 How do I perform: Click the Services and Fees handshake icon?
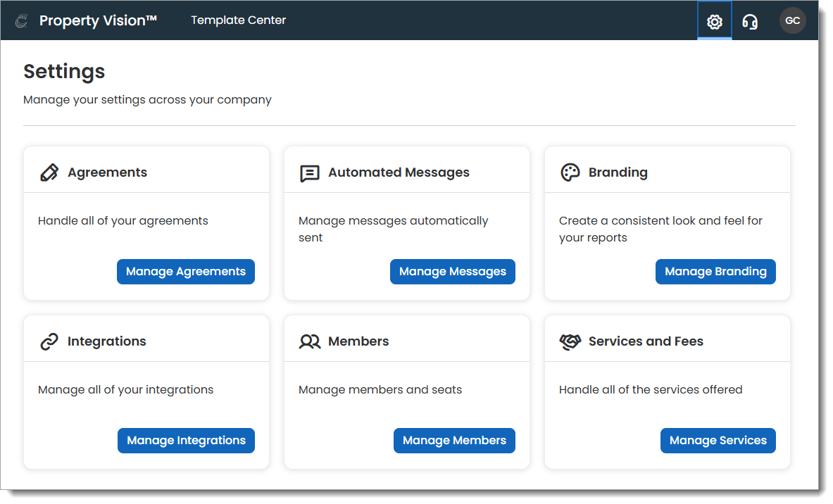point(570,342)
